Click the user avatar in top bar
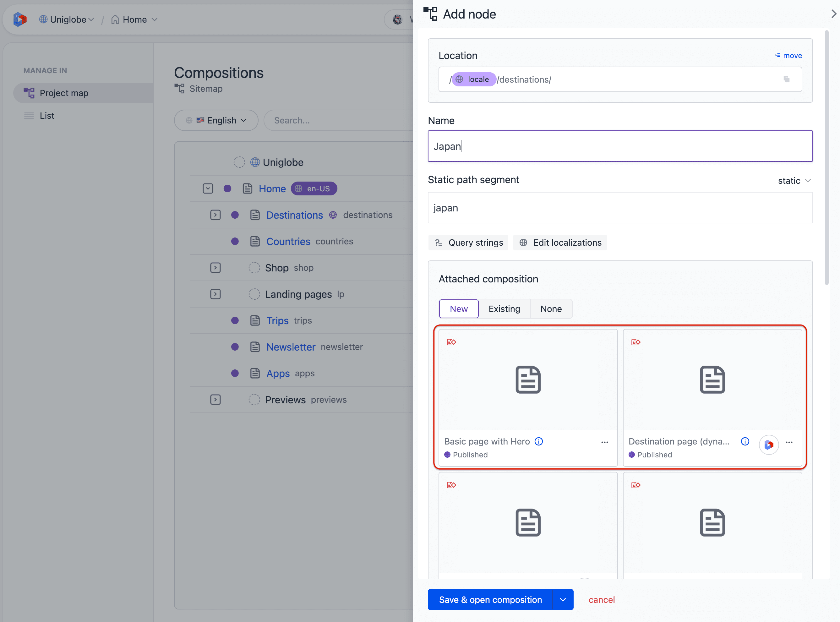840x622 pixels. point(398,19)
